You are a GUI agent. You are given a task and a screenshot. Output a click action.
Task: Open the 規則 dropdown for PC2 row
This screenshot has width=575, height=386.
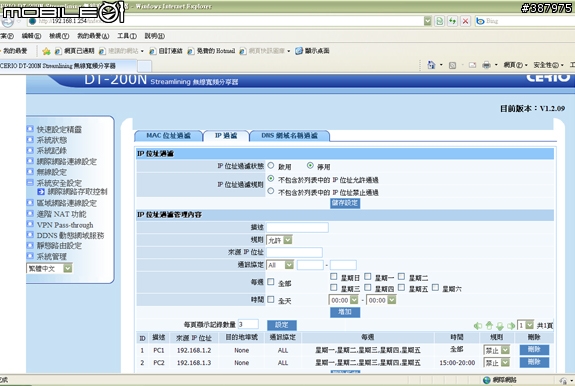pyautogui.click(x=497, y=363)
